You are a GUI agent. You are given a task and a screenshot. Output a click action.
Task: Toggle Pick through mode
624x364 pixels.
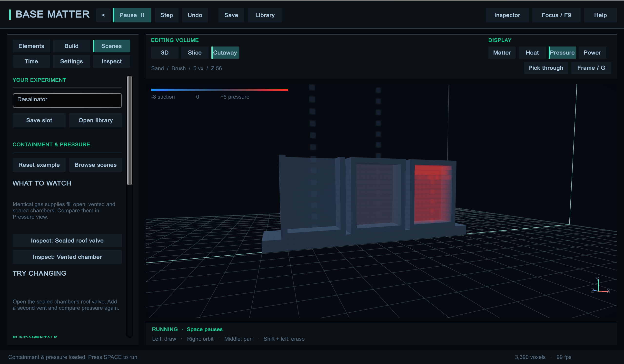[x=546, y=68]
